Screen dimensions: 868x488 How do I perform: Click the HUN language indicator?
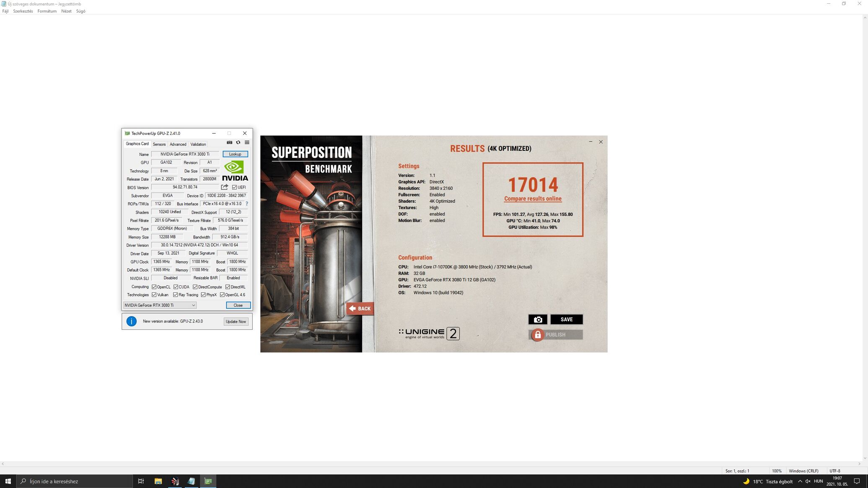pos(818,481)
